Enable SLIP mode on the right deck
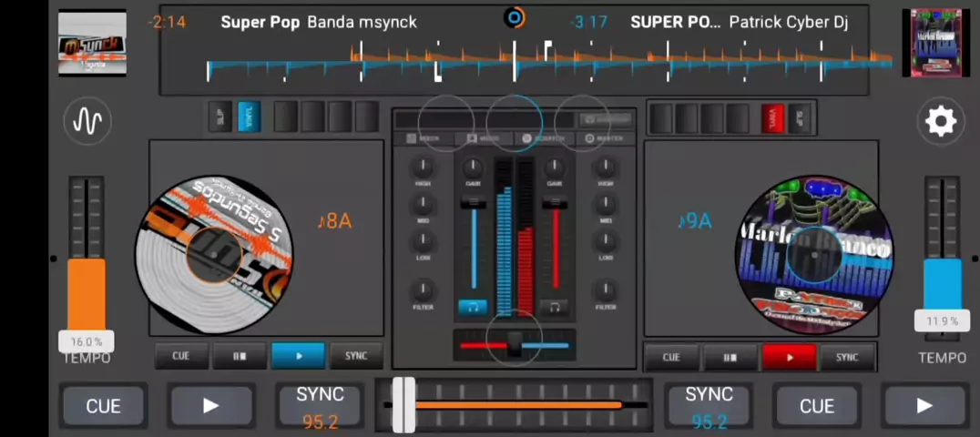 [801, 117]
